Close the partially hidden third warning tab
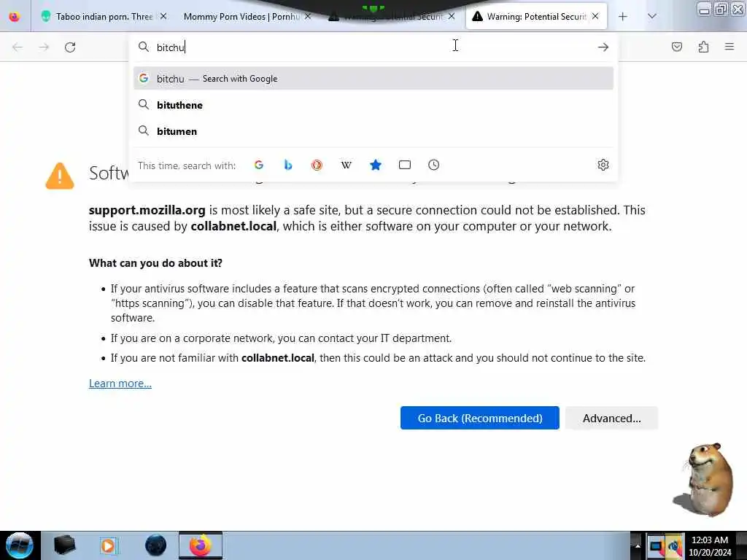Image resolution: width=747 pixels, height=560 pixels. 451,16
